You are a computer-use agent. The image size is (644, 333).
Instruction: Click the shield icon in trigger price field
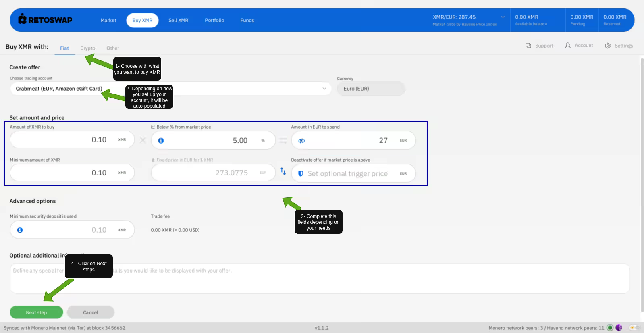(301, 174)
